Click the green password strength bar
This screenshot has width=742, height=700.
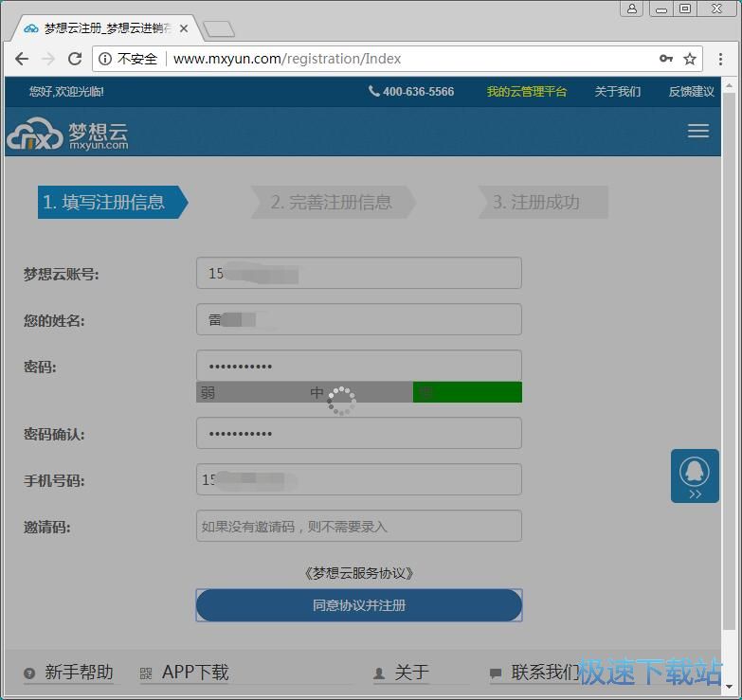click(467, 392)
